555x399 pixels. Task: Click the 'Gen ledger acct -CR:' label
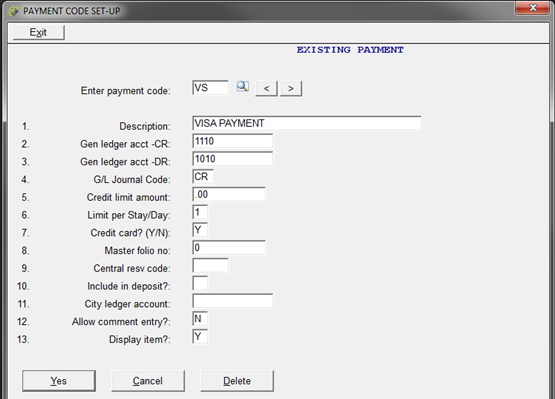click(125, 144)
